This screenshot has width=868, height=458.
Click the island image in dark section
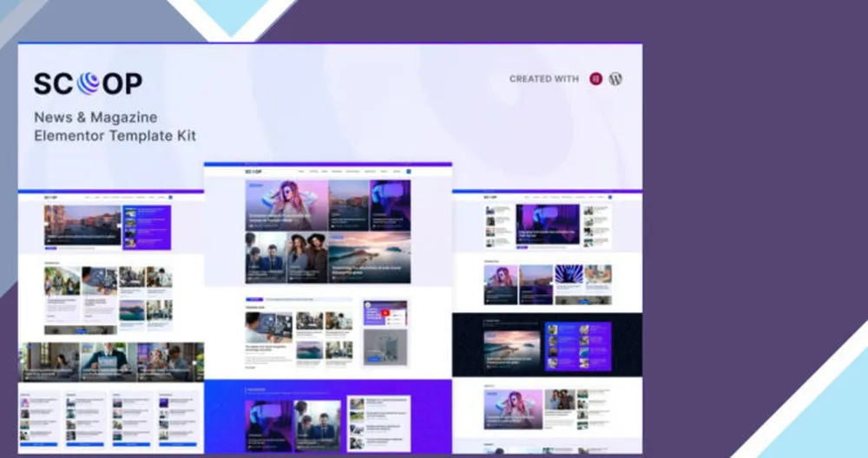pyautogui.click(x=512, y=350)
